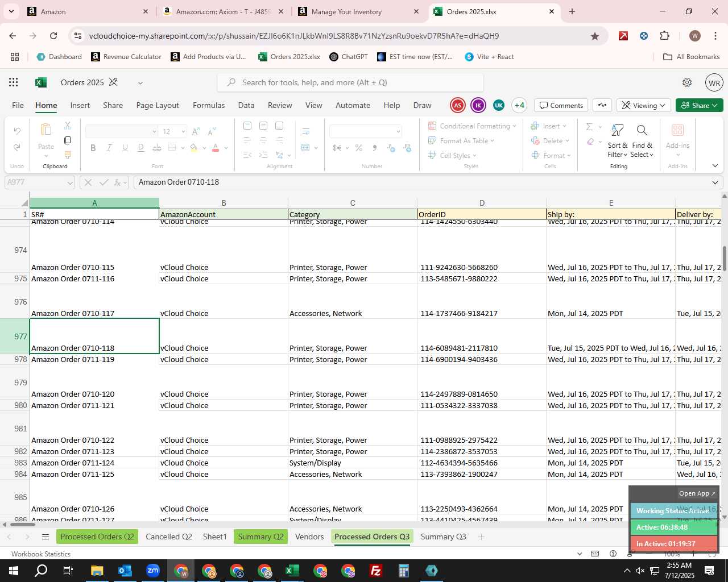
Task: Click the Format Painter brush icon
Action: point(68,155)
